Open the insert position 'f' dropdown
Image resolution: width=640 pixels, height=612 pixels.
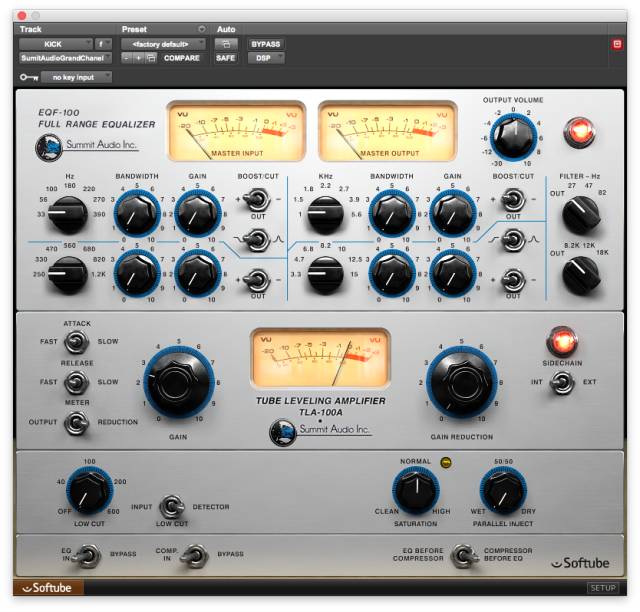coord(103,44)
